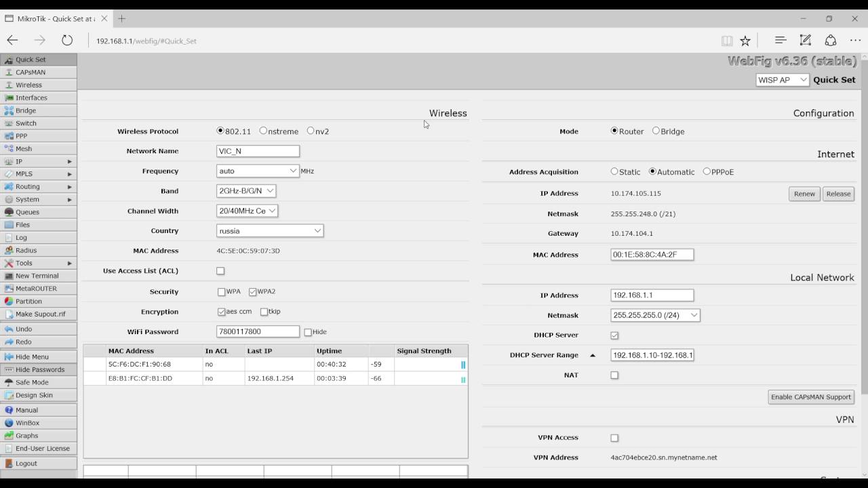This screenshot has height=488, width=868.
Task: Click the Release button
Action: (x=838, y=194)
